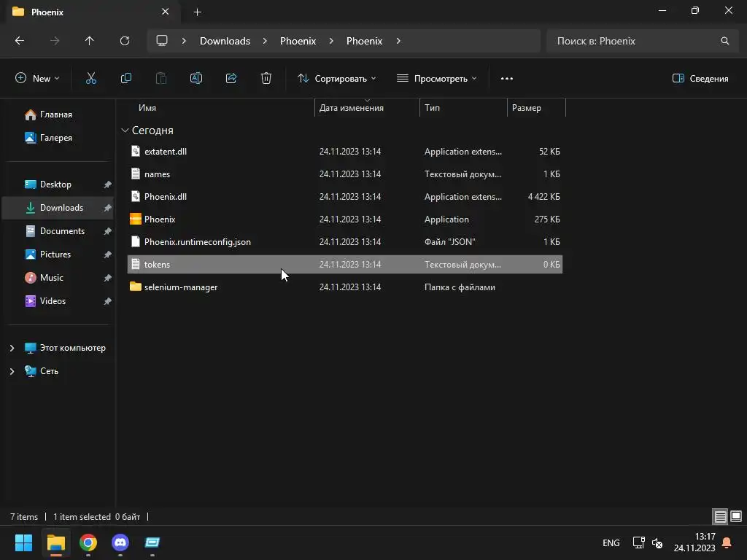Select Phoenix.runtimeconfig.json file

tap(345, 242)
